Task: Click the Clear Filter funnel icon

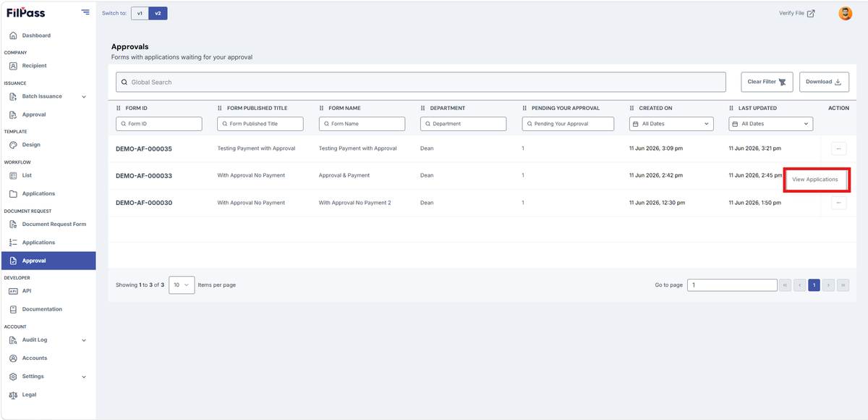Action: click(x=782, y=82)
